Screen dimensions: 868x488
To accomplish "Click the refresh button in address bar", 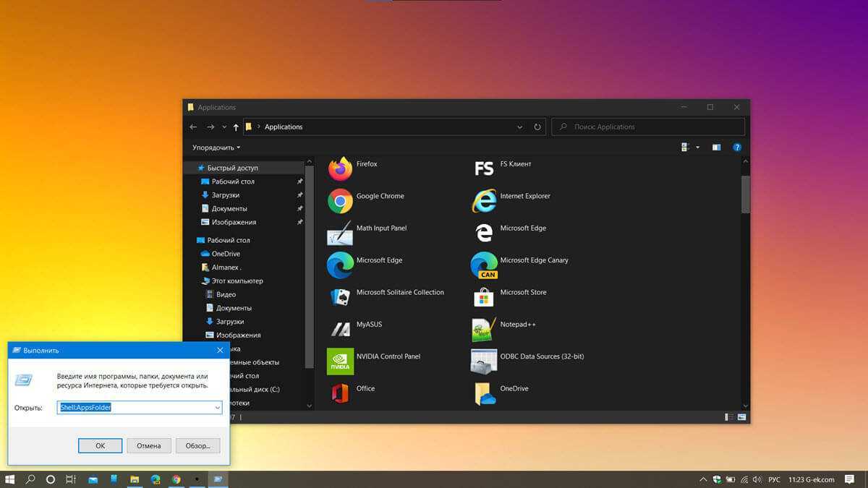I will pos(537,127).
